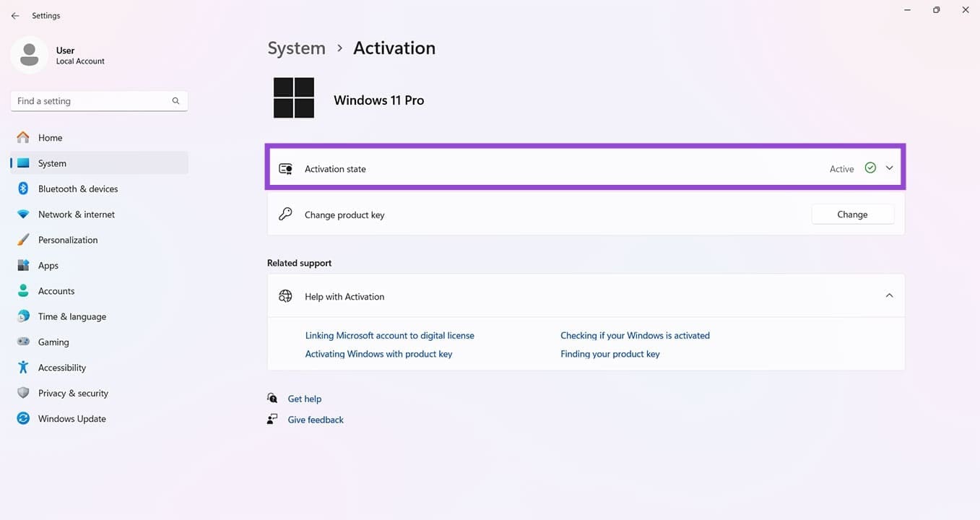The height and width of the screenshot is (520, 980).
Task: Go to Accounts settings
Action: click(x=99, y=291)
